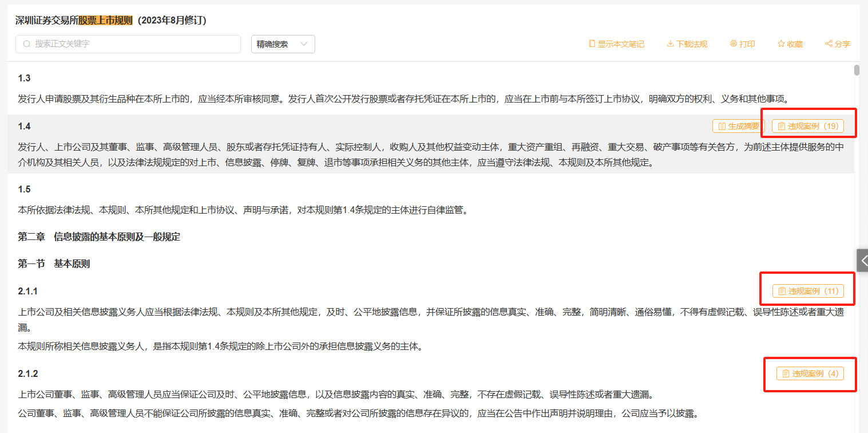
Task: Click article number 1.5 heading
Action: coord(24,189)
